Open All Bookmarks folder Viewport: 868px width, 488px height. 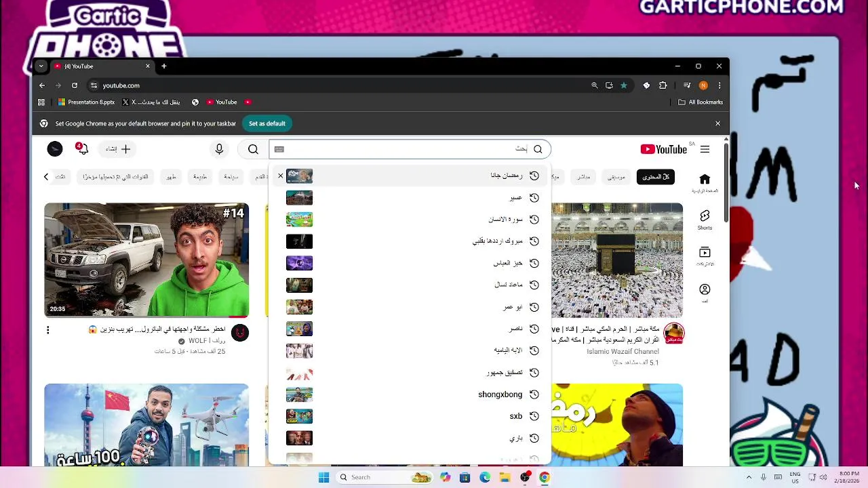pyautogui.click(x=701, y=102)
